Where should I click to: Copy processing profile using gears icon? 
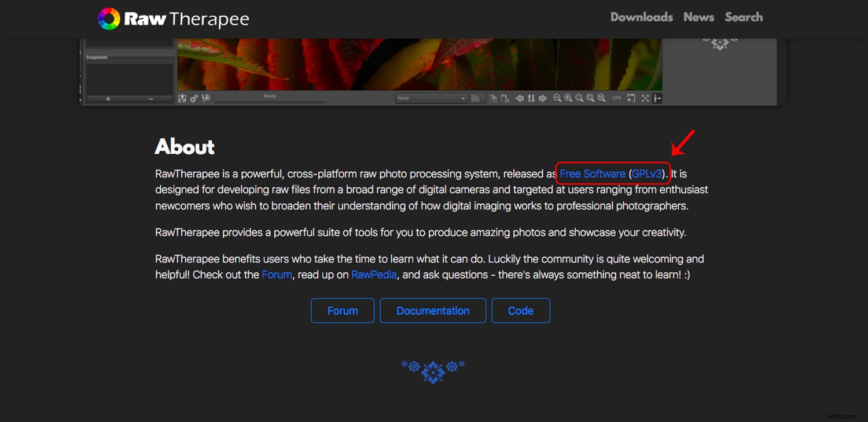(194, 98)
